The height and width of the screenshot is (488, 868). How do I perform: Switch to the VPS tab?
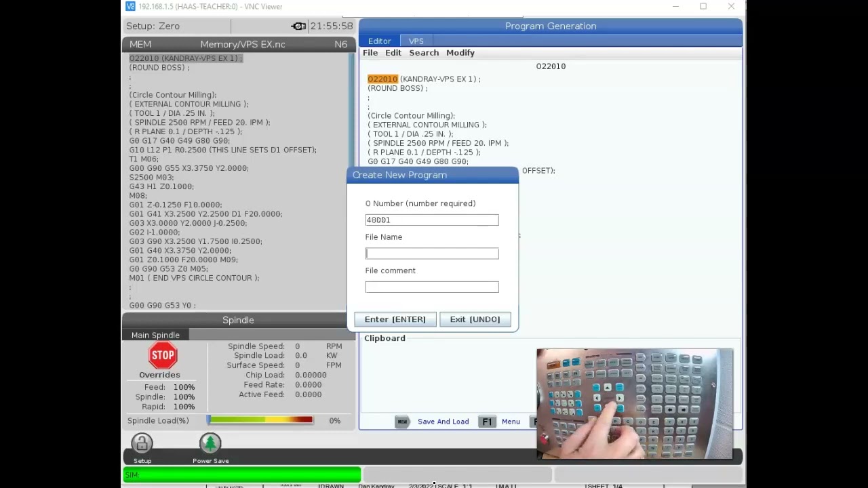coord(416,41)
